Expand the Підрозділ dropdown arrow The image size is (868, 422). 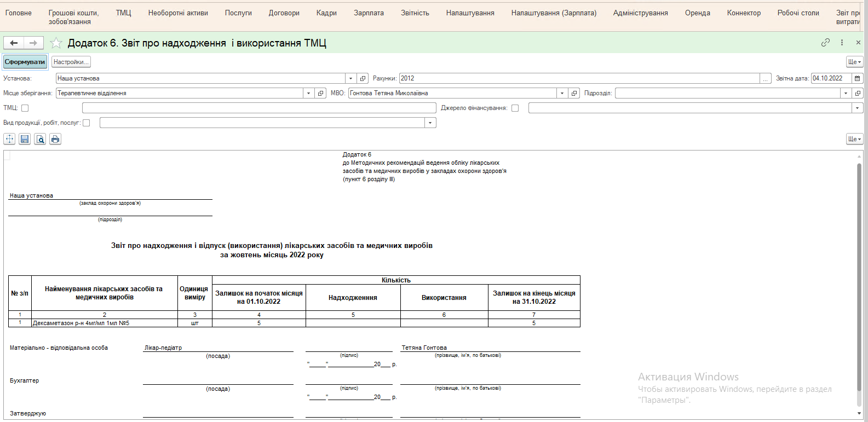pyautogui.click(x=846, y=93)
